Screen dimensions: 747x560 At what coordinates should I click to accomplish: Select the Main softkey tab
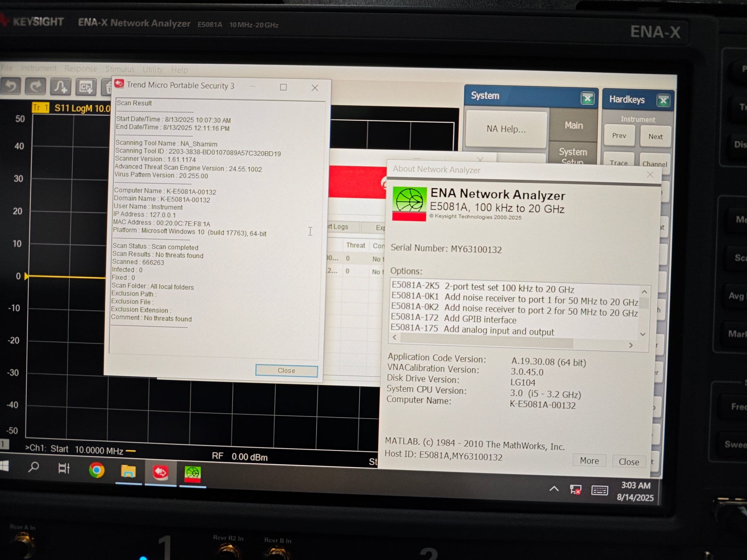click(573, 125)
